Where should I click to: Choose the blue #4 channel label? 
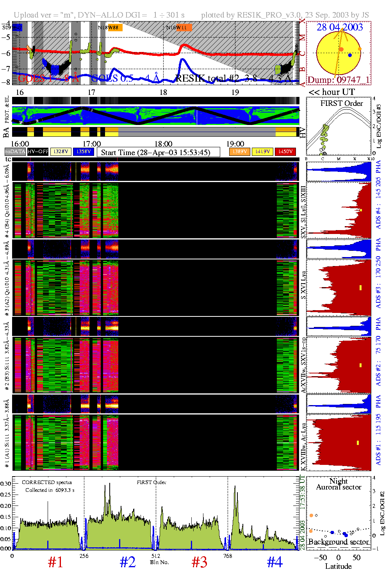coord(275,563)
